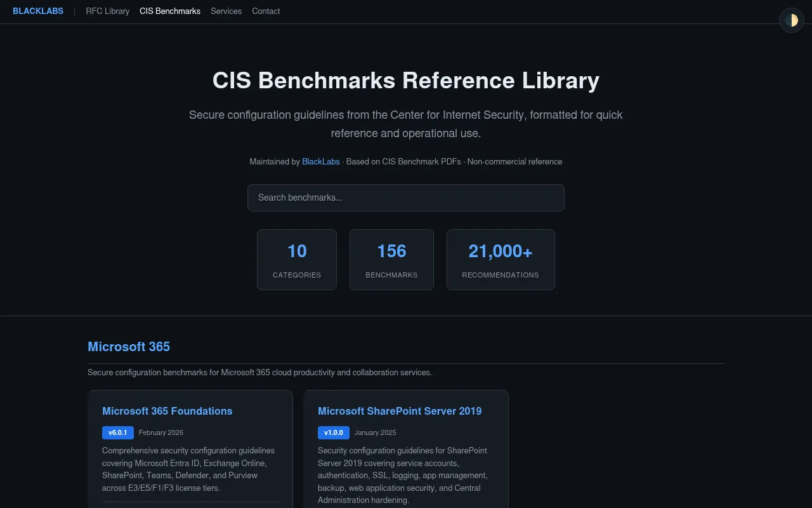This screenshot has height=508, width=812.
Task: Click the Microsoft 365 section description text
Action: pos(260,373)
